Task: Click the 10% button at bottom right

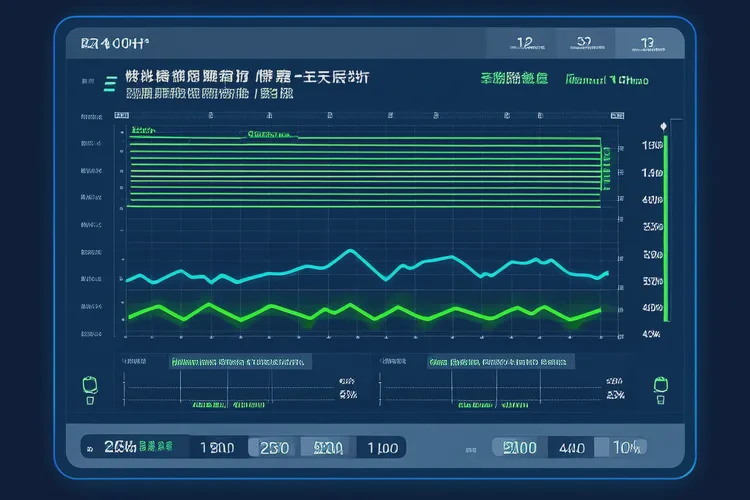Action: pyautogui.click(x=627, y=447)
